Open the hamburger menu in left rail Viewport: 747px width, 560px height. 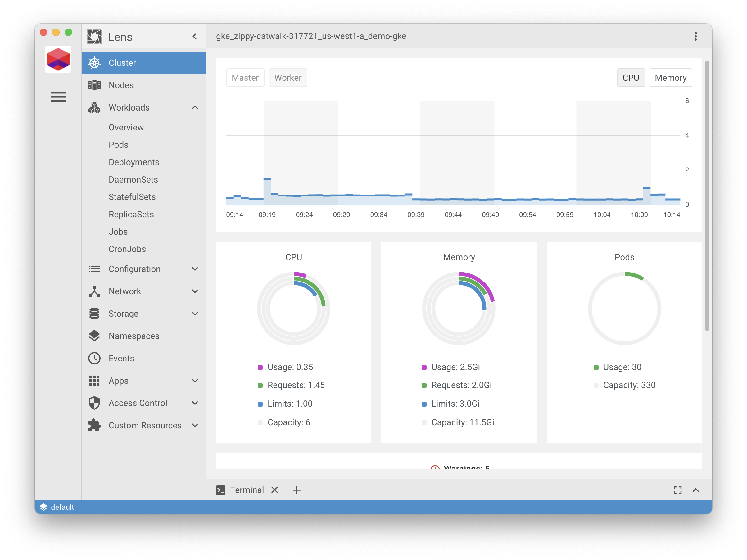pos(58,97)
